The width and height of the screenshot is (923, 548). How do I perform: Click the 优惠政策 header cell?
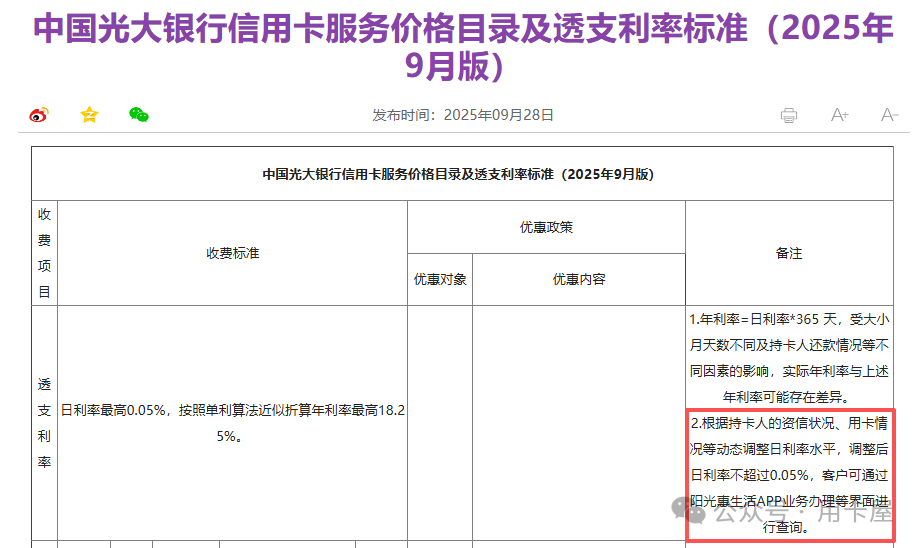[x=546, y=227]
